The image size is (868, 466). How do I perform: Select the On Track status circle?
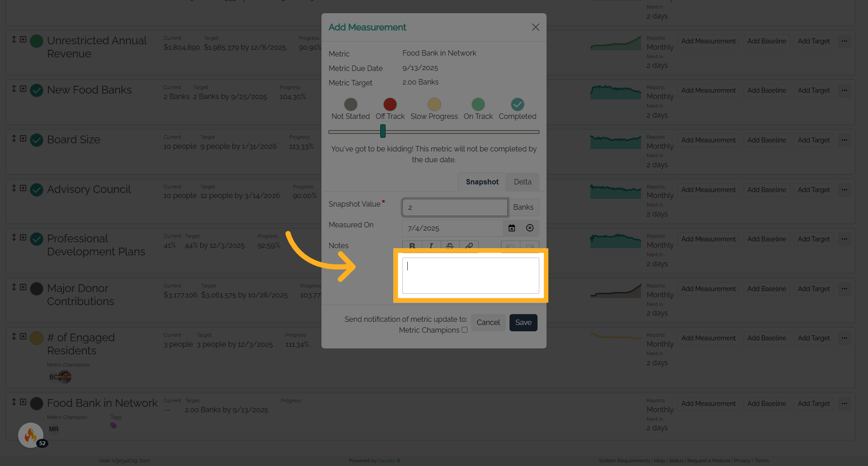pos(478,104)
